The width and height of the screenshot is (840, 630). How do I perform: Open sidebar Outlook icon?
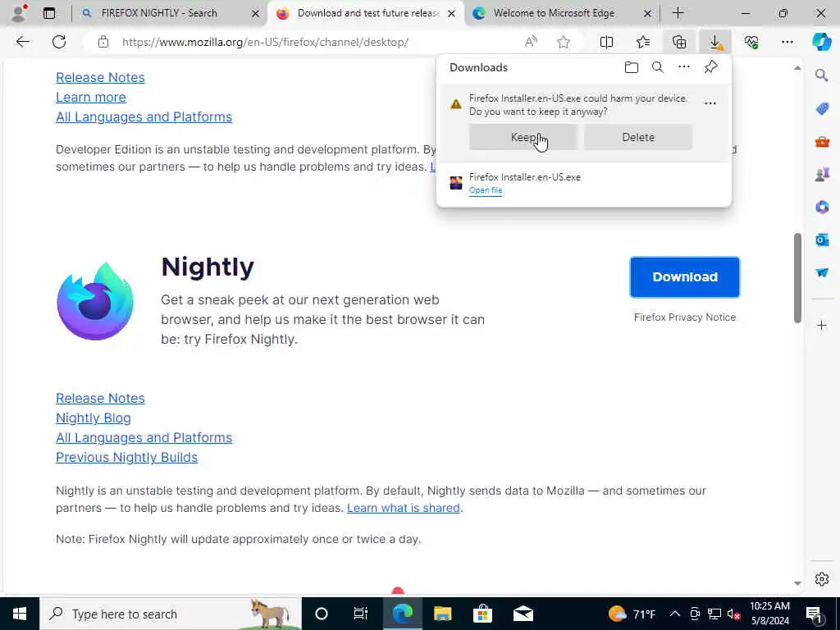coord(822,240)
